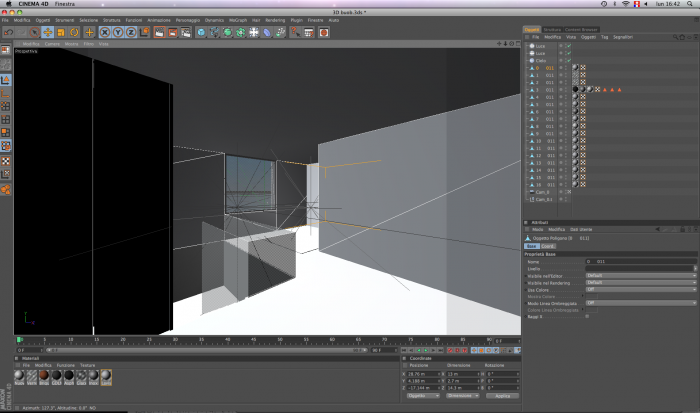
Task: Select the Brop material swatch
Action: tap(44, 377)
